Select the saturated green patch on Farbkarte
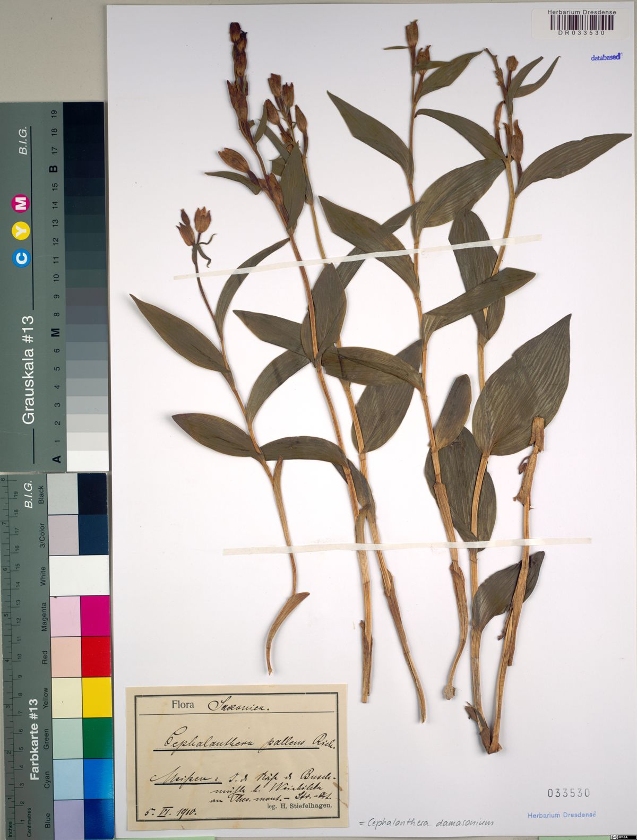This screenshot has width=637, height=840. coord(96,738)
